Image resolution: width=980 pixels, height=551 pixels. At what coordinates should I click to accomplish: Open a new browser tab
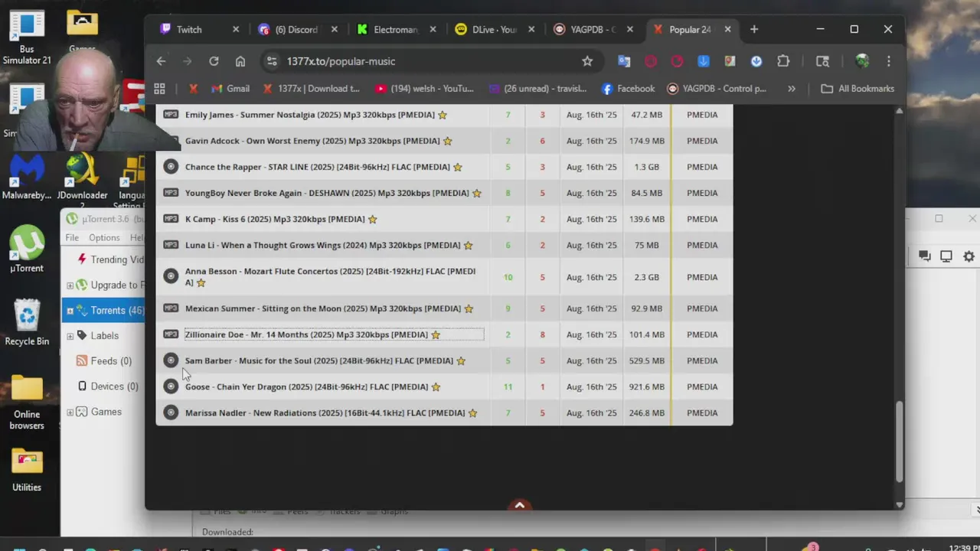754,29
